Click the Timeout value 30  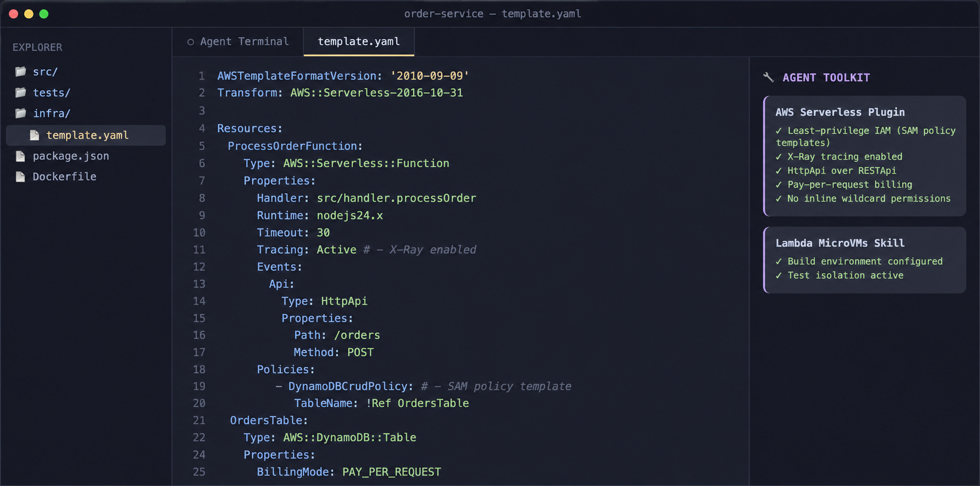323,233
